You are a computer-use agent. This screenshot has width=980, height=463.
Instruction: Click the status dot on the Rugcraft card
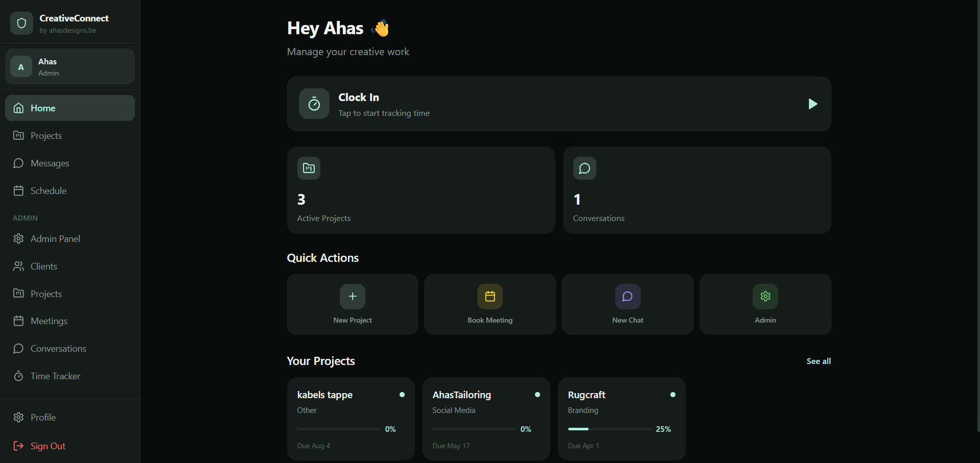[x=672, y=394]
